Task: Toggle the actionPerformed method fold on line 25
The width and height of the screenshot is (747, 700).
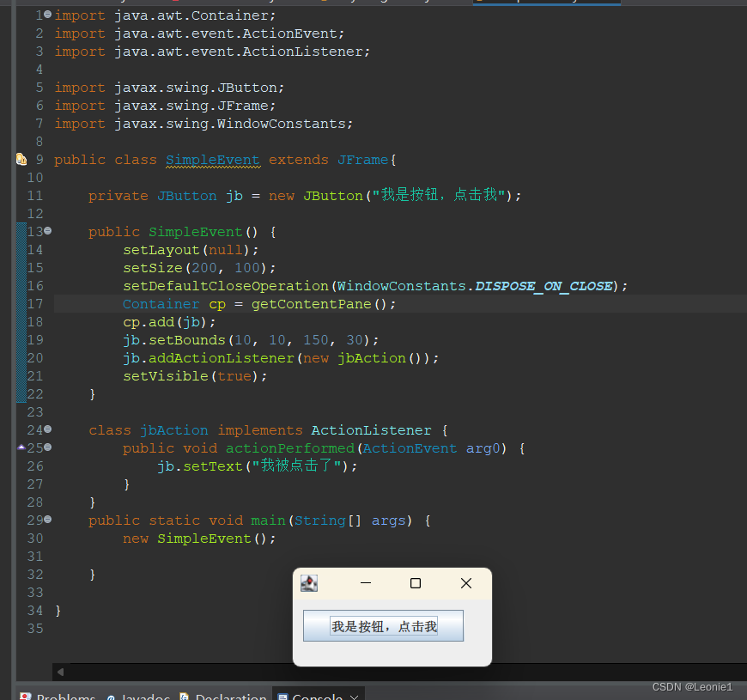Action: 47,447
